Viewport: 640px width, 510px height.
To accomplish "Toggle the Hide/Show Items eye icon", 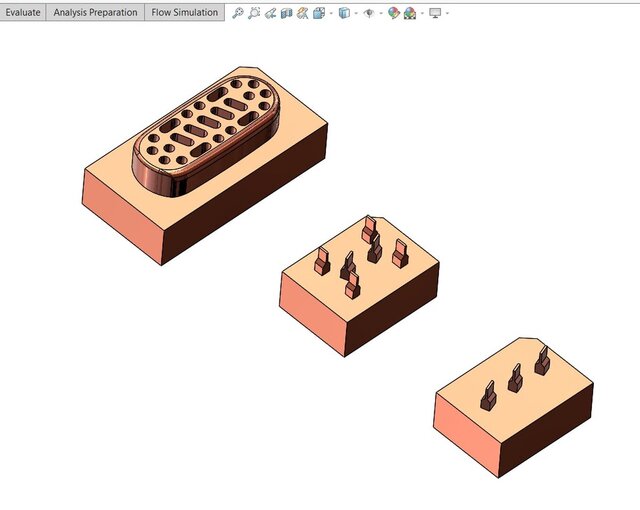I will coord(369,13).
